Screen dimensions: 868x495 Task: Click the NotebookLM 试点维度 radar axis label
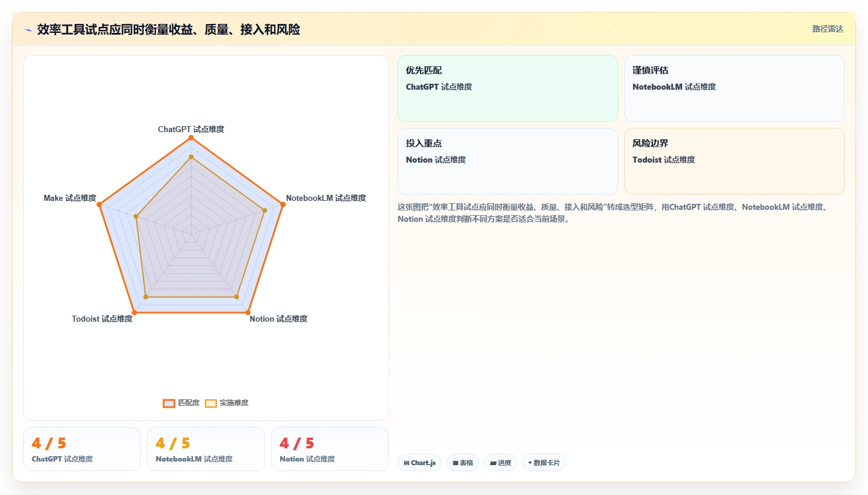tap(326, 198)
